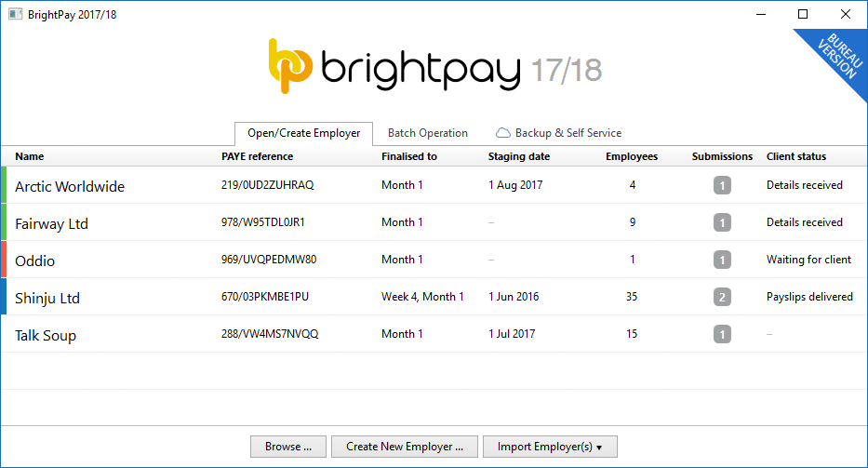
Task: Click the blue status bar of Shinju Ltd
Action: (x=4, y=296)
